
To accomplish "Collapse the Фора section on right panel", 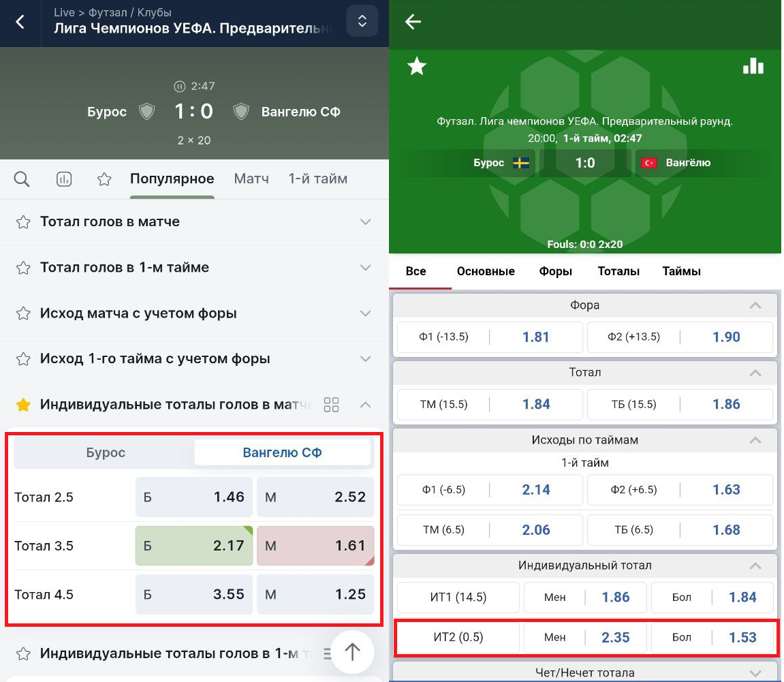I will 755,305.
